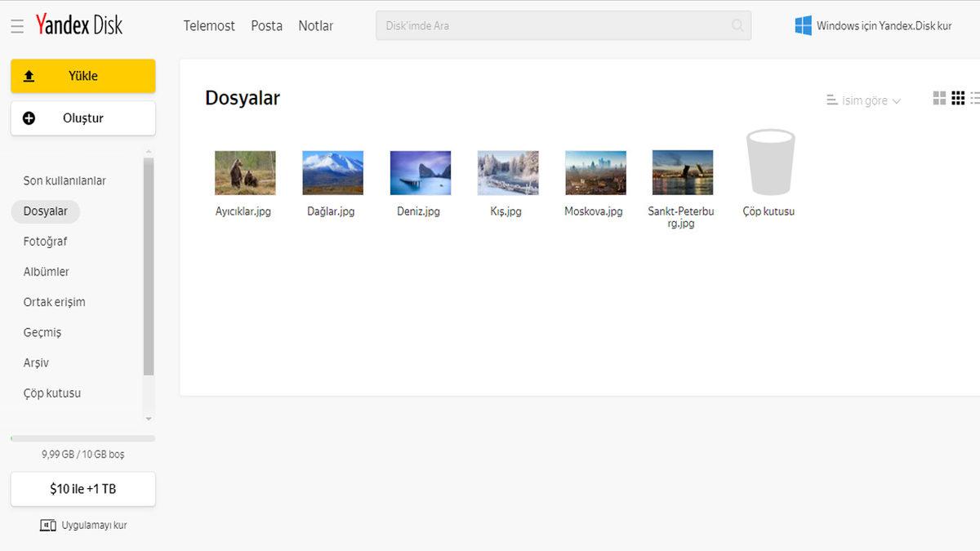Open the Notlar section
This screenshot has height=551, width=980.
(x=316, y=25)
